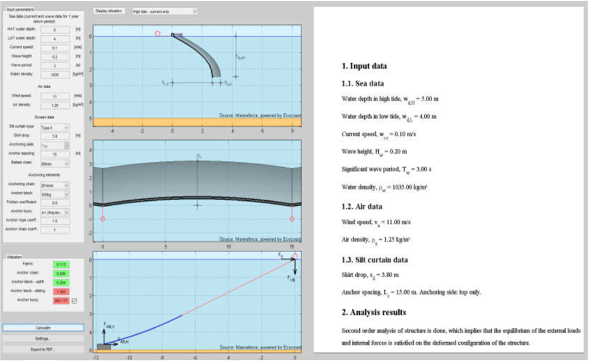Click the red anchor circle in top plot
This screenshot has width=594, height=364.
point(158,34)
